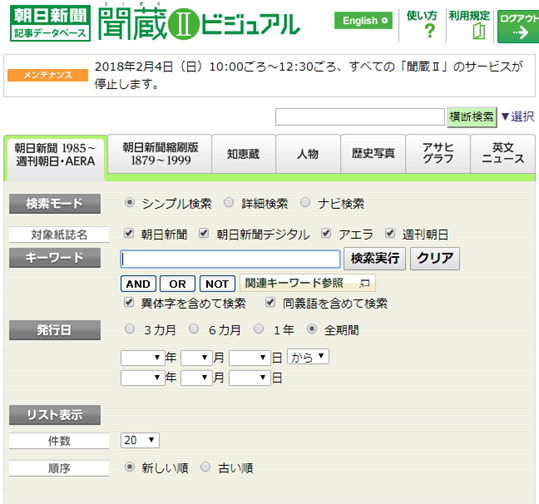Open the 件数 20 dropdown
The width and height of the screenshot is (539, 504).
click(140, 440)
